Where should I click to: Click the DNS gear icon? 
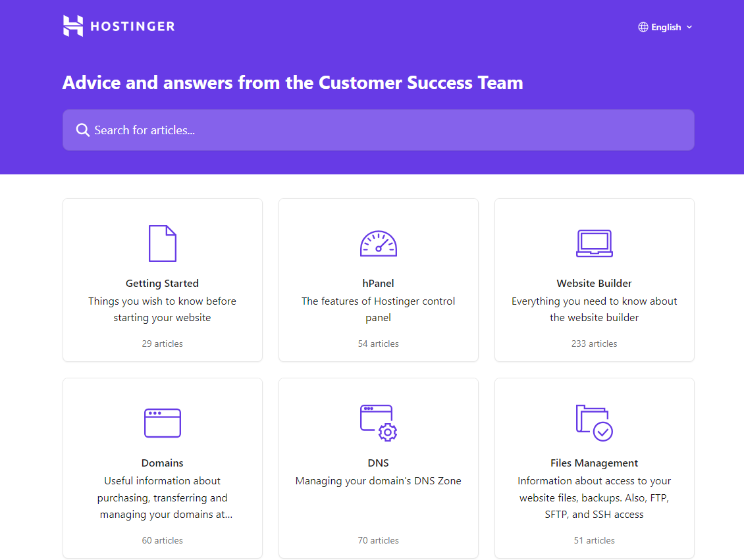pos(387,432)
